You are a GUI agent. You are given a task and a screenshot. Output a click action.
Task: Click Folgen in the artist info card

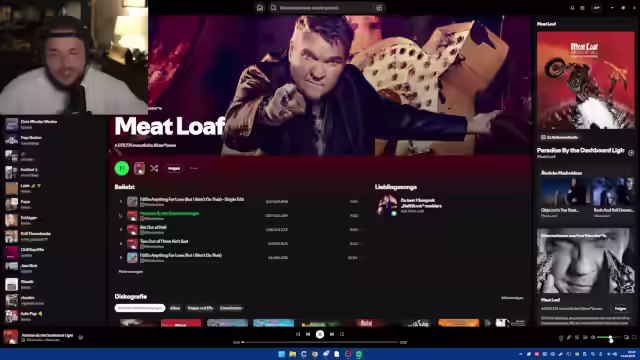point(620,309)
